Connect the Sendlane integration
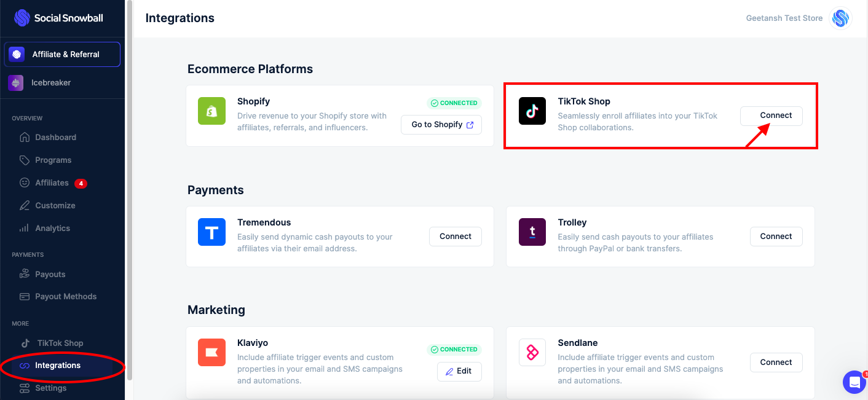868x400 pixels. tap(776, 362)
